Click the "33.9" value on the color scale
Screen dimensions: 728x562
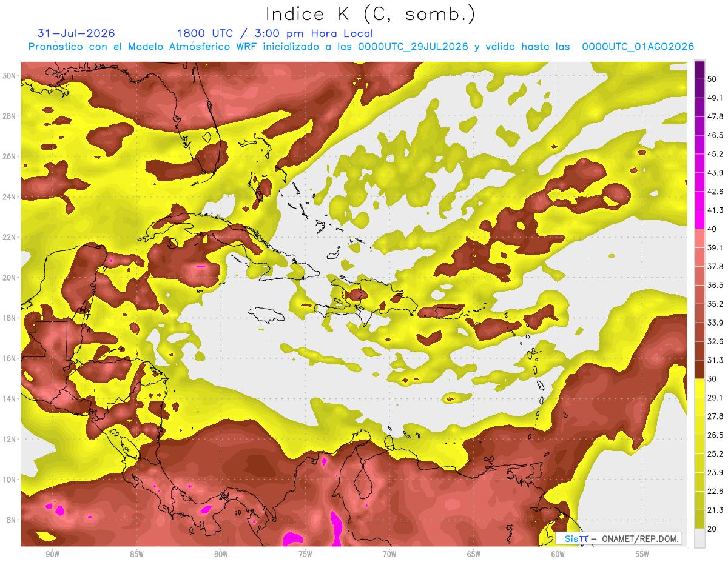(x=715, y=323)
